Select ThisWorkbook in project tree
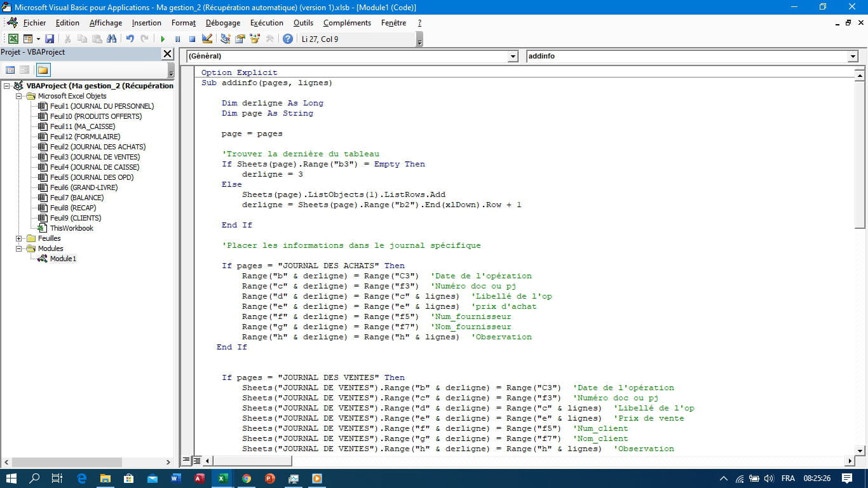This screenshot has height=488, width=868. 72,228
